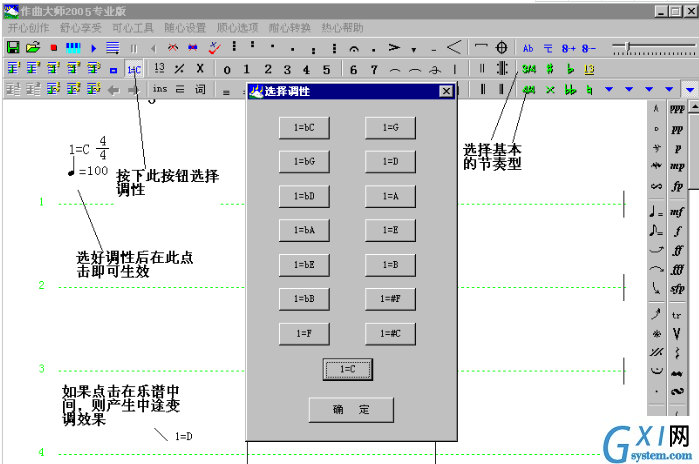Insert note number 0 rest from toolbar

click(227, 70)
